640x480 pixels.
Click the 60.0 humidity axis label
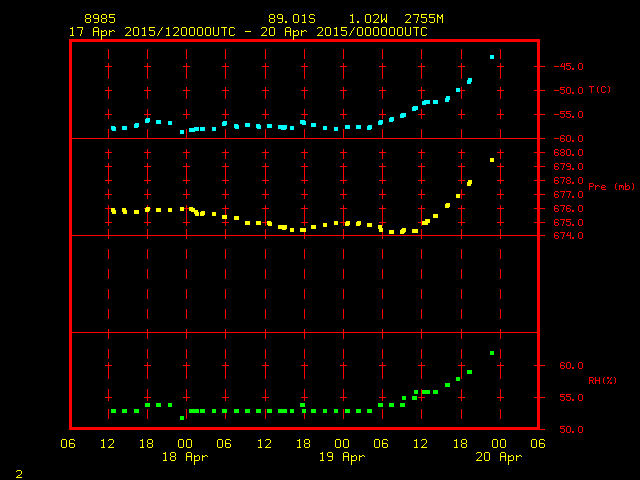[571, 366]
